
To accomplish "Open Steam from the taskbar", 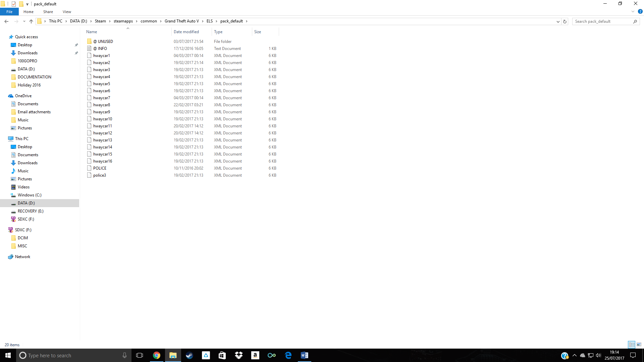I will pos(189,355).
